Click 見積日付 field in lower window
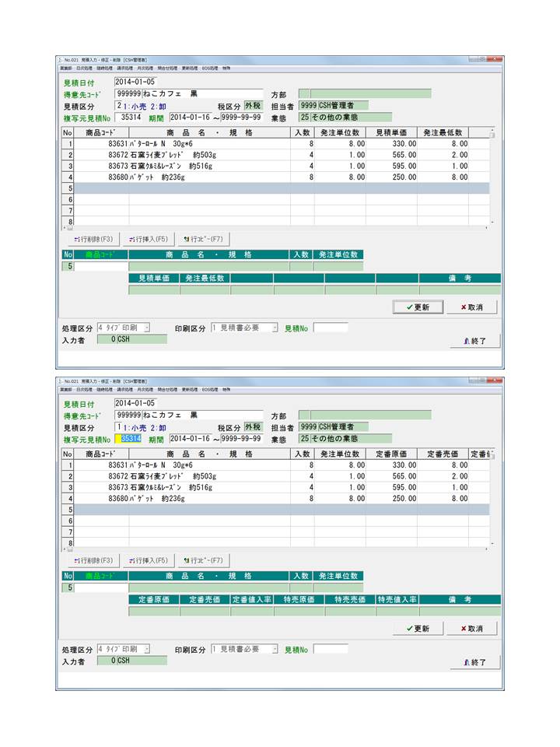Viewport: 560px width, 747px height. click(x=135, y=404)
